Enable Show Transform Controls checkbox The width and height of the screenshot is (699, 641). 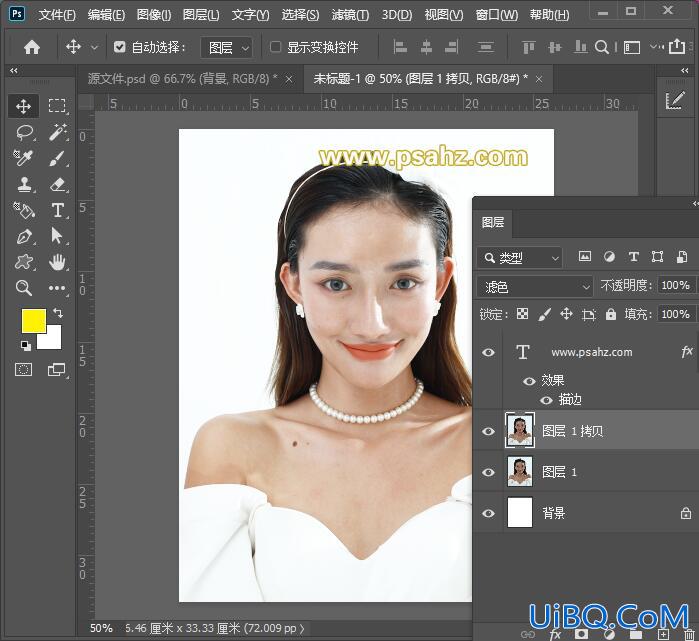(x=275, y=46)
